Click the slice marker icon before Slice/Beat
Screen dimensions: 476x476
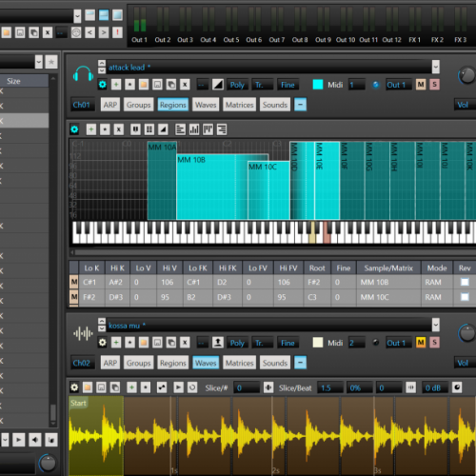(x=268, y=387)
